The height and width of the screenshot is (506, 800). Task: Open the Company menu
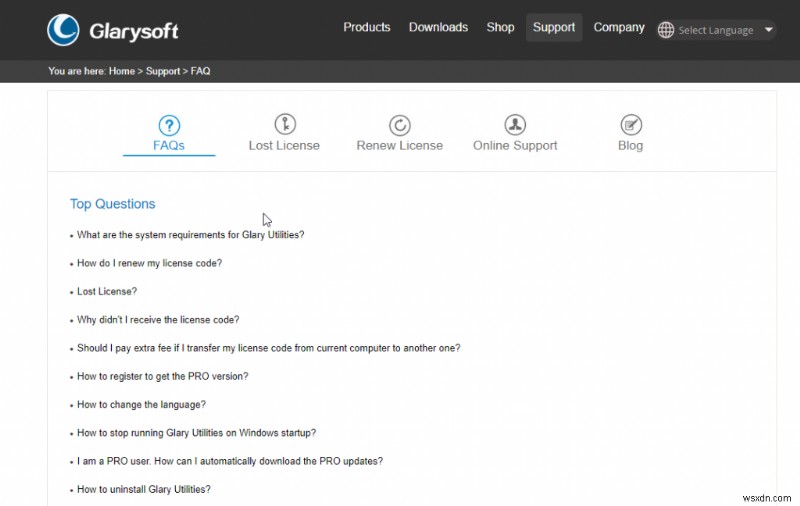click(x=619, y=27)
